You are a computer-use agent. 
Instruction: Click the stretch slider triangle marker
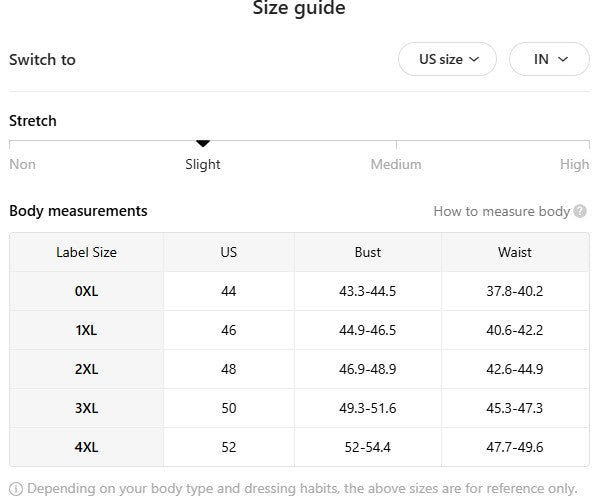coord(203,144)
